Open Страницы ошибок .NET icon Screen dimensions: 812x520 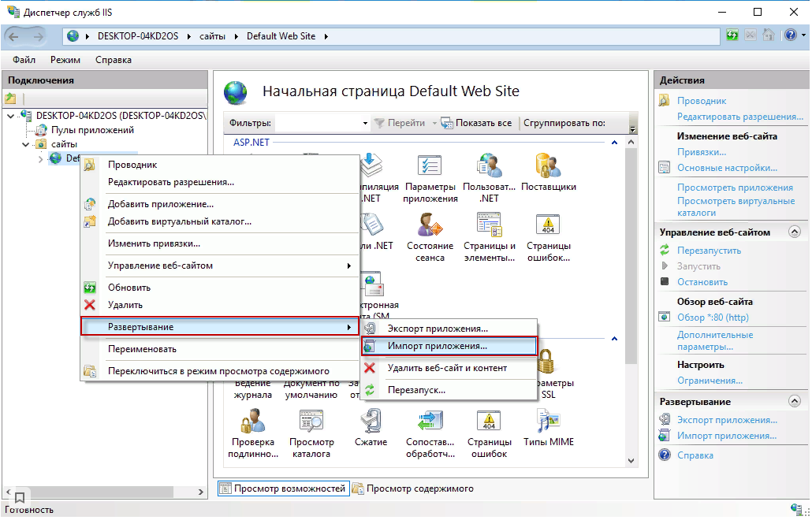pyautogui.click(x=548, y=228)
